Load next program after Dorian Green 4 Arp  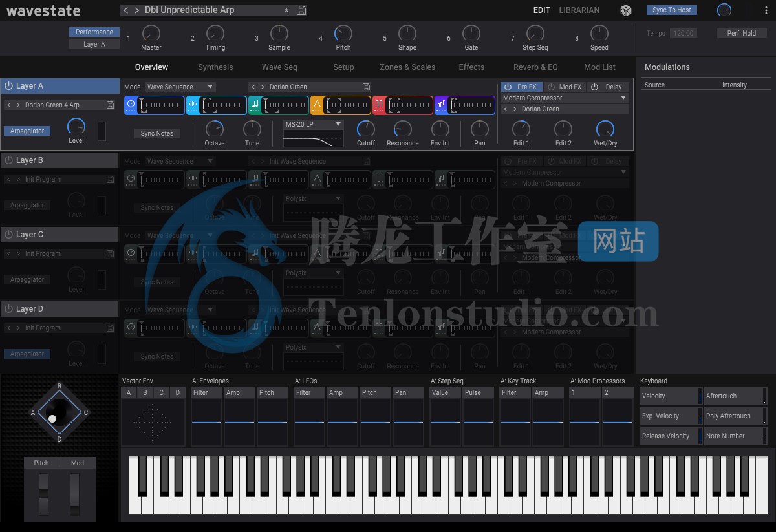[18, 105]
